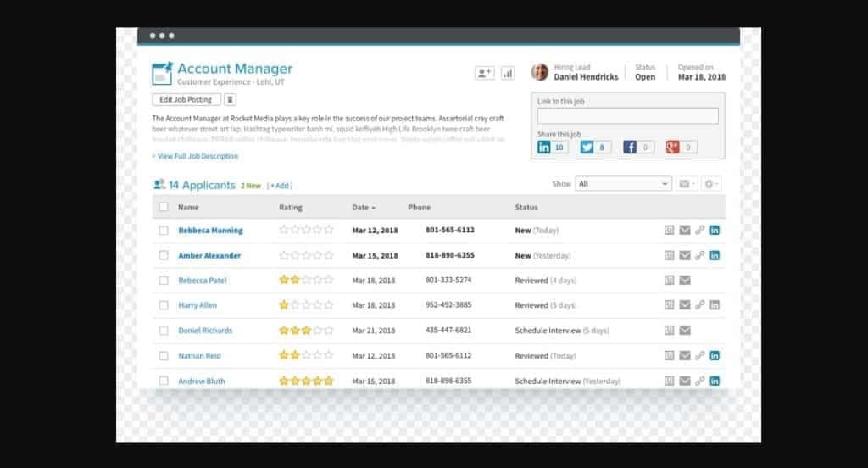The image size is (868, 468).
Task: Set Rebbeca Manning's star rating
Action: point(306,229)
